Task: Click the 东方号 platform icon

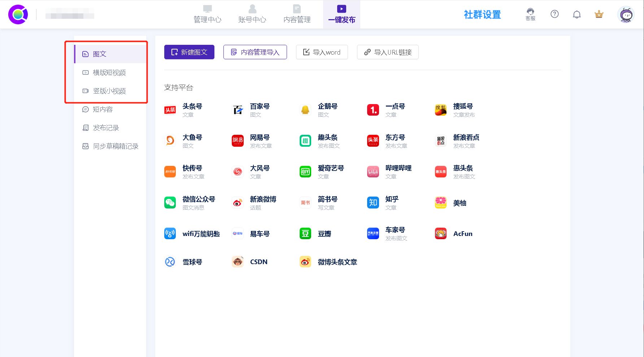Action: click(x=373, y=141)
